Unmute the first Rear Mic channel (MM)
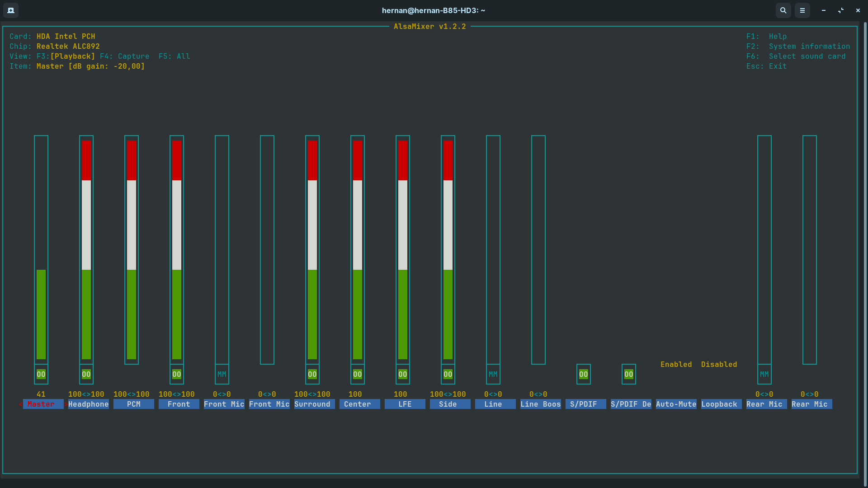868x488 pixels. click(764, 374)
